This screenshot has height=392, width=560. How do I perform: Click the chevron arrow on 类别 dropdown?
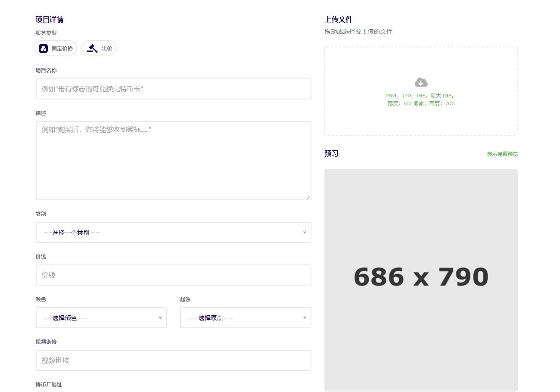coord(304,232)
